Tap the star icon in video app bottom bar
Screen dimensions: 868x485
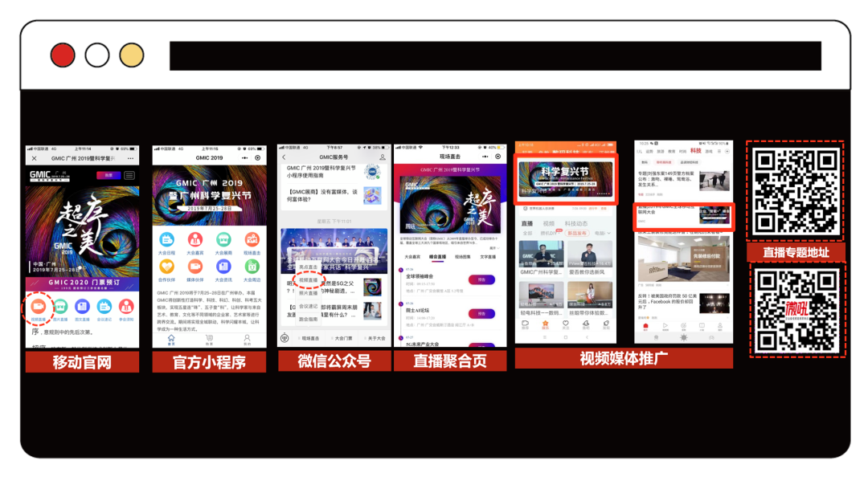(545, 324)
